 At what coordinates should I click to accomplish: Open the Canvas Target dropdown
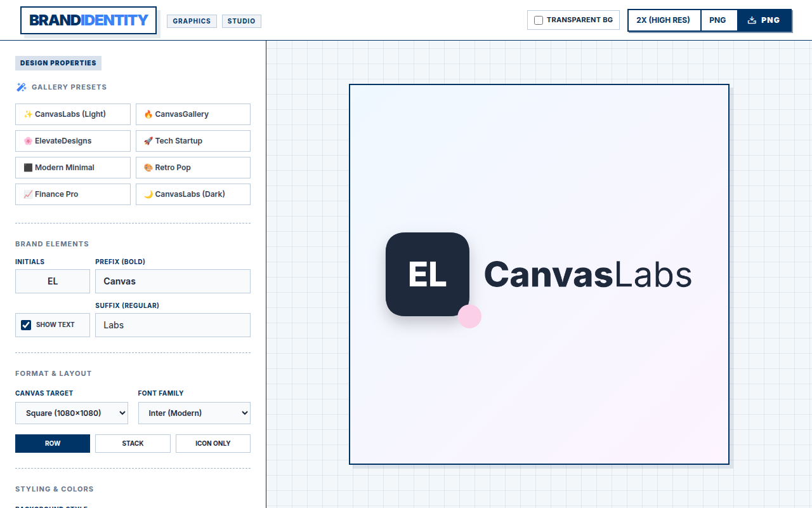(x=72, y=413)
